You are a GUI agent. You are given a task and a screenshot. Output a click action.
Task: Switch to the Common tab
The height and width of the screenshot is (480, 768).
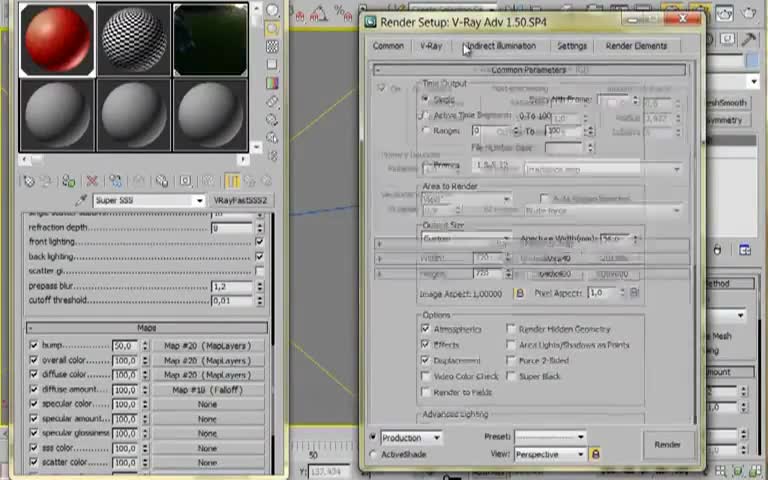tap(388, 46)
